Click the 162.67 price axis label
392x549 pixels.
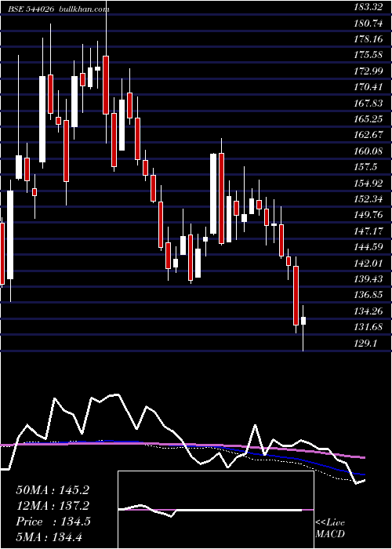[x=368, y=135]
